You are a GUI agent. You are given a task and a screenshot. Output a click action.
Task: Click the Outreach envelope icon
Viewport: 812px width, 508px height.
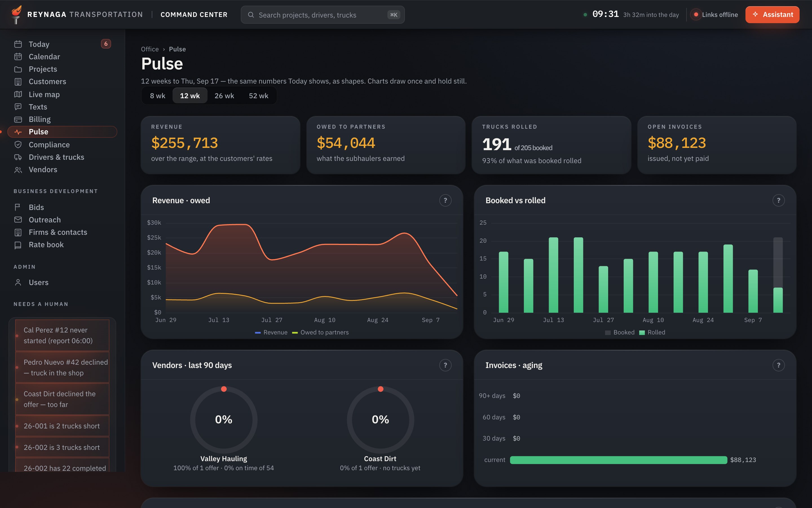click(18, 220)
